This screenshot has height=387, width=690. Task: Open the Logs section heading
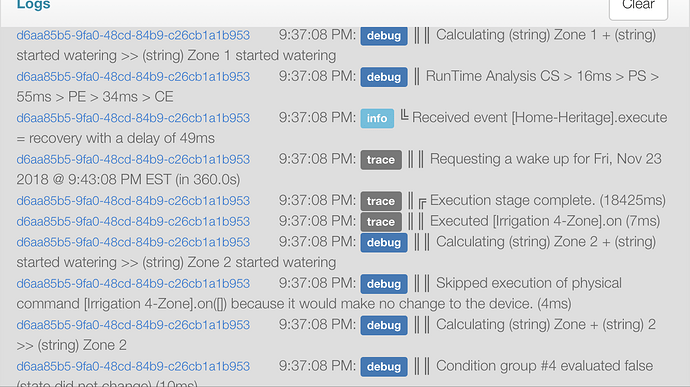click(x=33, y=5)
